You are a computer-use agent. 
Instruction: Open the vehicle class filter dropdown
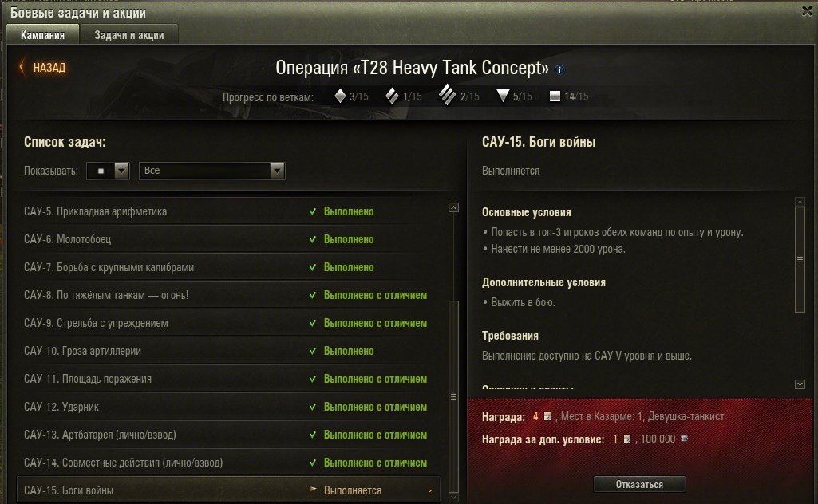pos(108,171)
